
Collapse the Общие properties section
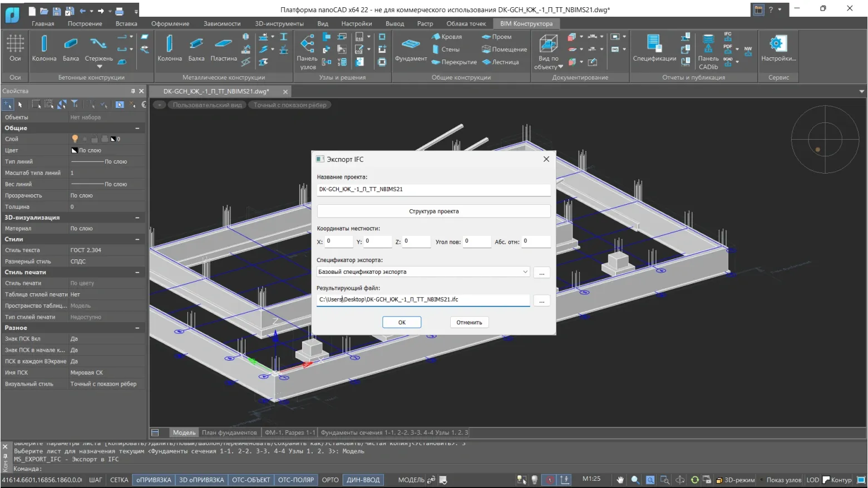pyautogui.click(x=137, y=128)
